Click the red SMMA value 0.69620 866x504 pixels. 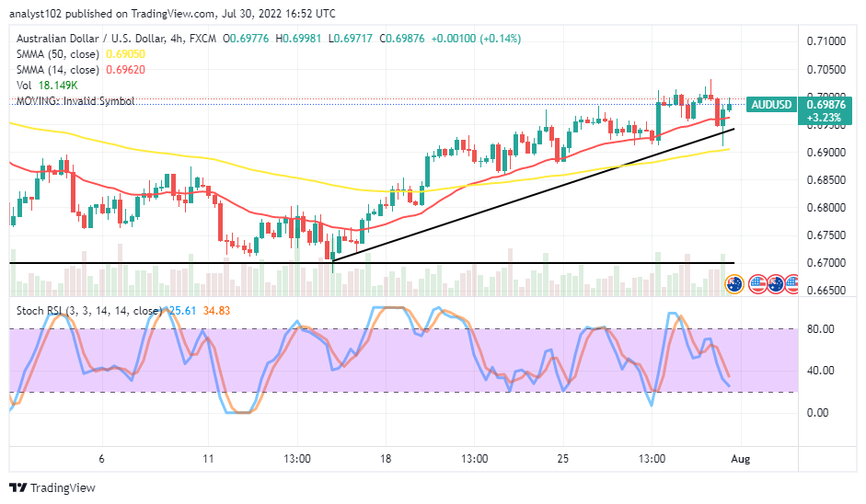[x=125, y=70]
